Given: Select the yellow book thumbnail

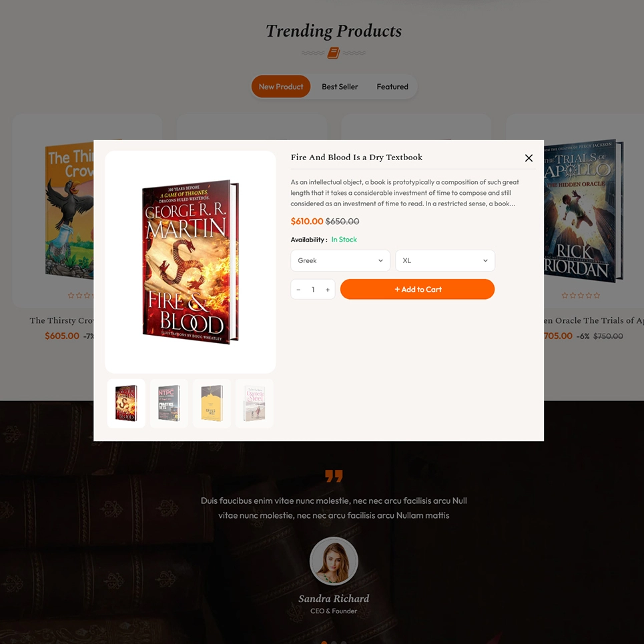Looking at the screenshot, I should tap(212, 403).
